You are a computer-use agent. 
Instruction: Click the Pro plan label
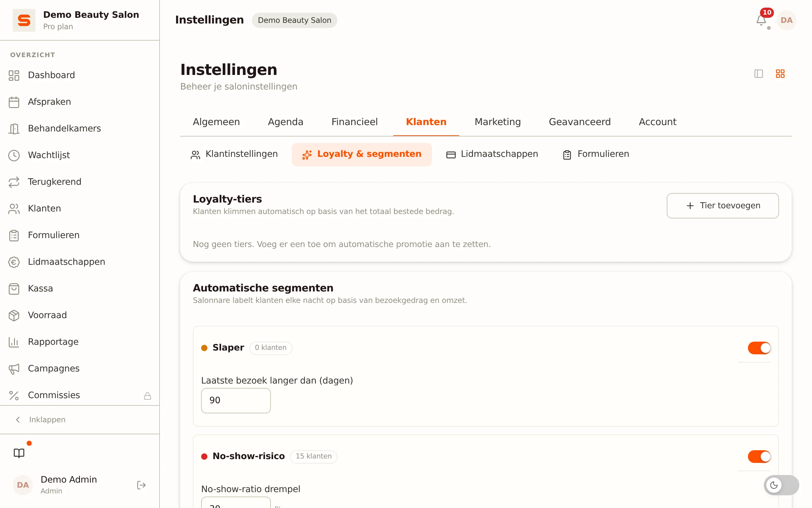[58, 27]
